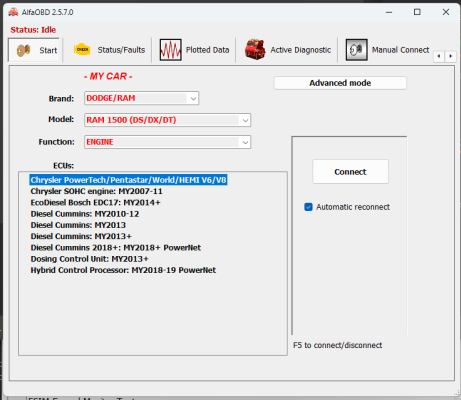Choose Diesel Cummins 2018+ PowerNet ECU
This screenshot has width=461, height=400.
116,248
